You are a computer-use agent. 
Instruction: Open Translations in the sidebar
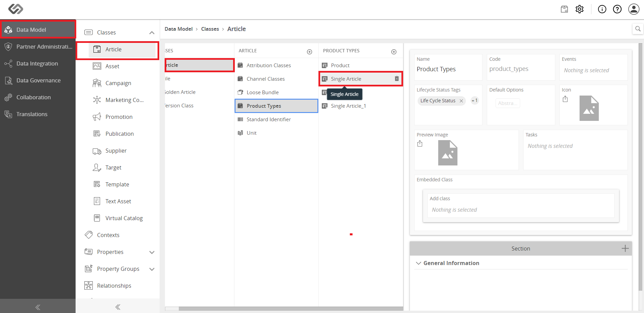38,114
